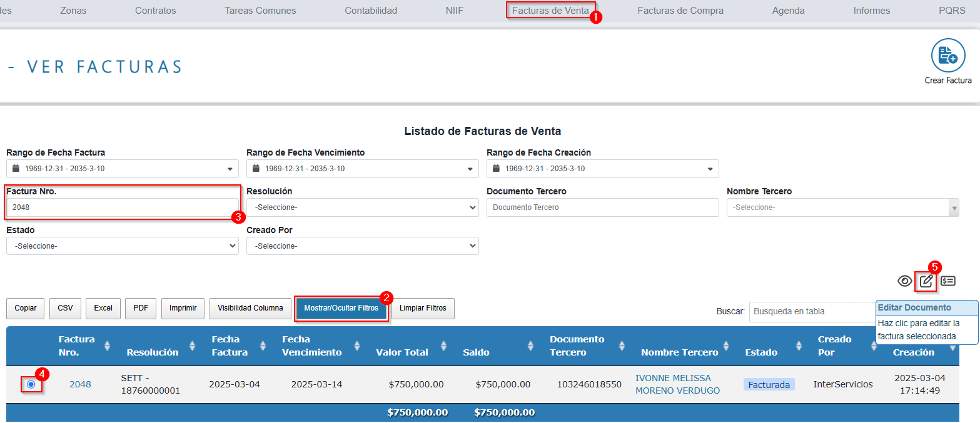Sort table by Estado column arrows
Image resolution: width=980 pixels, height=423 pixels.
point(799,346)
